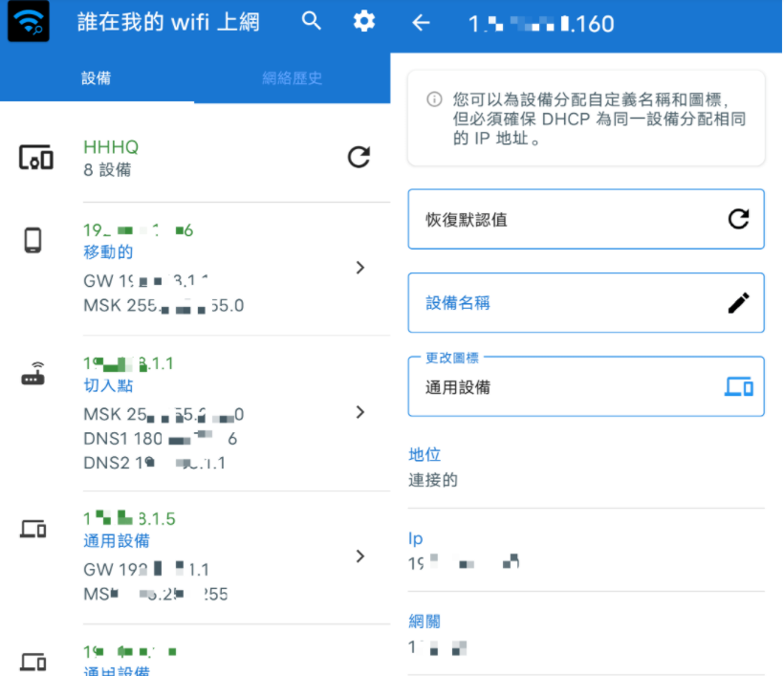
Task: Expand details for the mobile device entry
Action: pyautogui.click(x=359, y=268)
